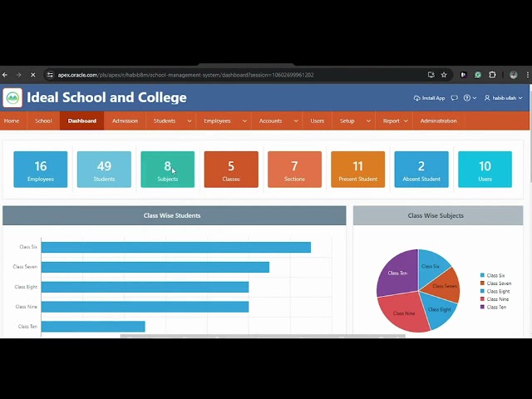This screenshot has height=399, width=532.
Task: Click Class Eight legend label
Action: [498, 291]
